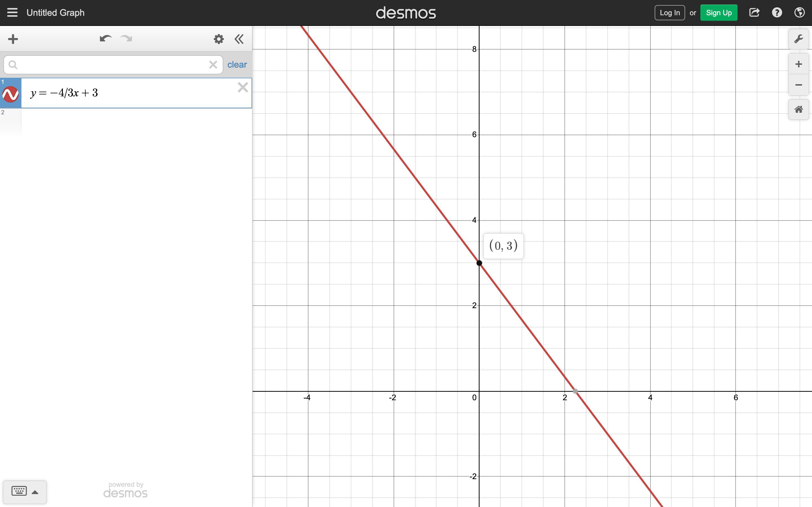Collapse the expression list panel

(x=239, y=39)
